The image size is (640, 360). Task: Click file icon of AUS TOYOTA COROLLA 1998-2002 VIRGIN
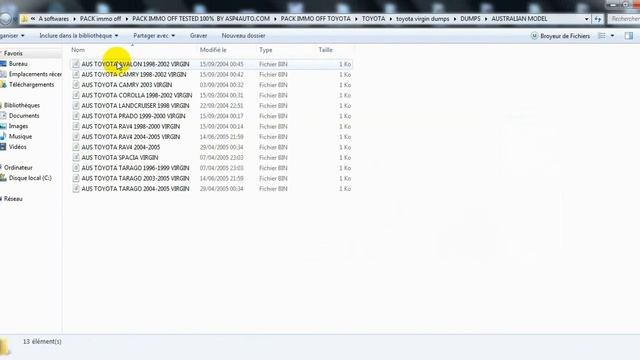pyautogui.click(x=76, y=95)
